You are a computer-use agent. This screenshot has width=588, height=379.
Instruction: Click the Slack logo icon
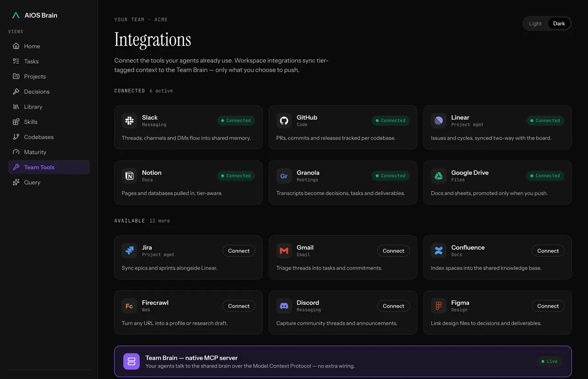(x=130, y=121)
